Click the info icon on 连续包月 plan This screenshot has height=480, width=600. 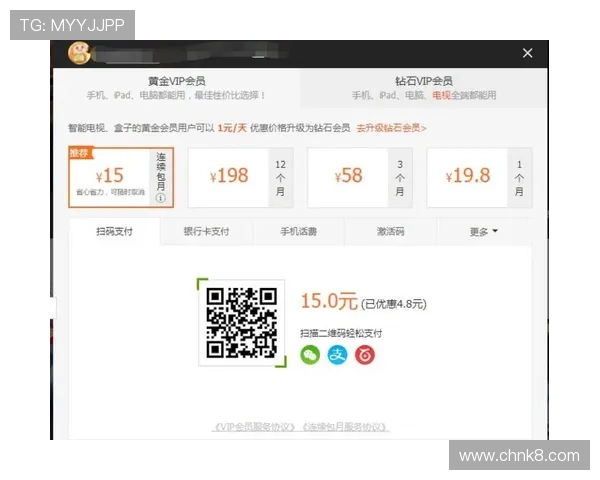[161, 198]
